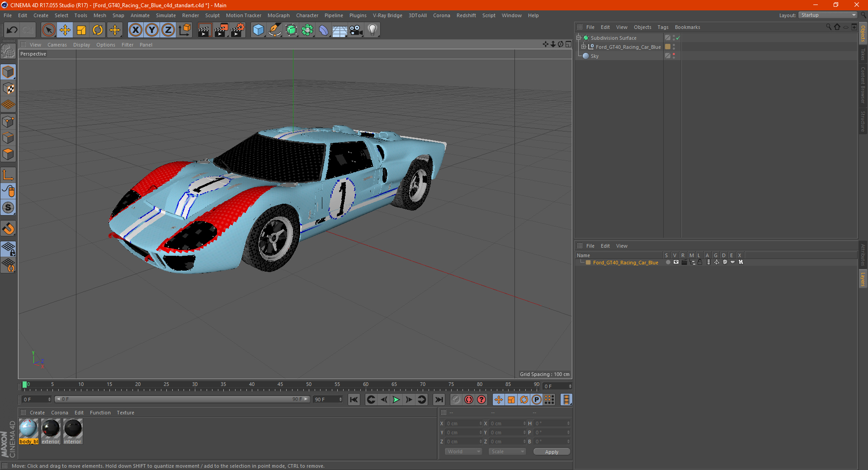
Task: Open render to picture viewer icon
Action: click(221, 30)
